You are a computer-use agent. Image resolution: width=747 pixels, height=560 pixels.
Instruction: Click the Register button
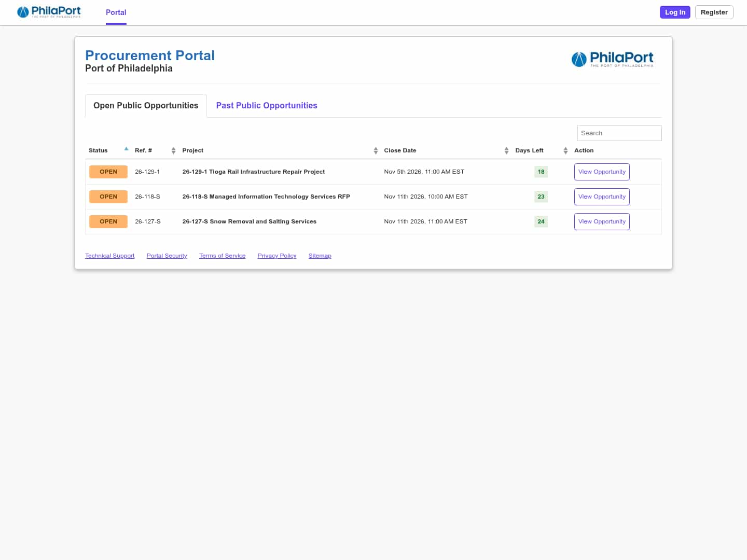point(714,12)
